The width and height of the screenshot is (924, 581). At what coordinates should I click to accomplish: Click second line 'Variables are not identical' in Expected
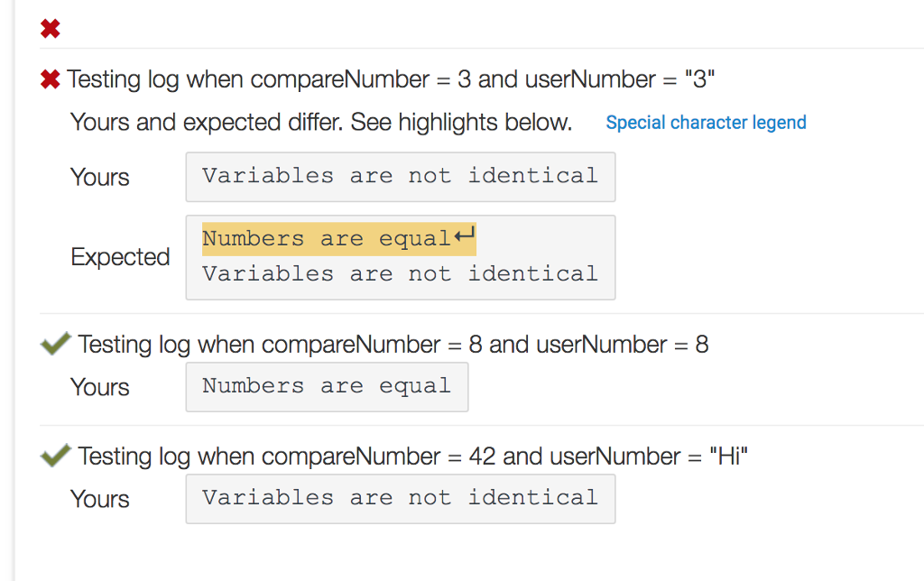coord(400,274)
